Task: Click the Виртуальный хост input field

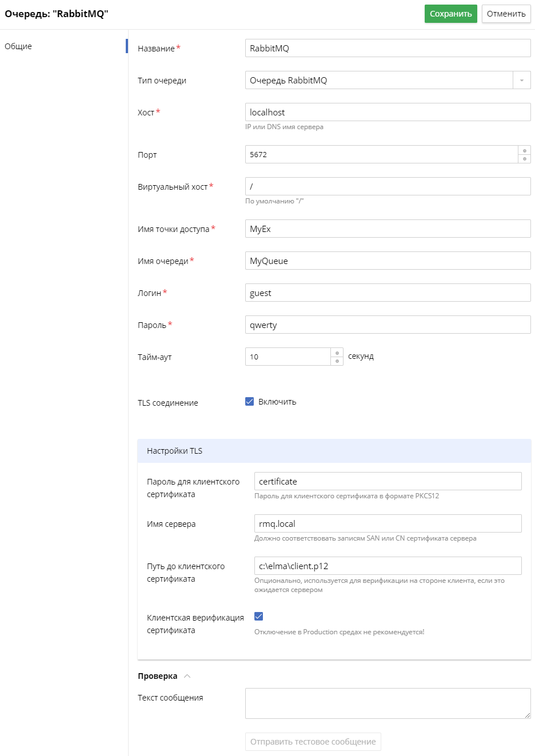Action: pyautogui.click(x=388, y=186)
